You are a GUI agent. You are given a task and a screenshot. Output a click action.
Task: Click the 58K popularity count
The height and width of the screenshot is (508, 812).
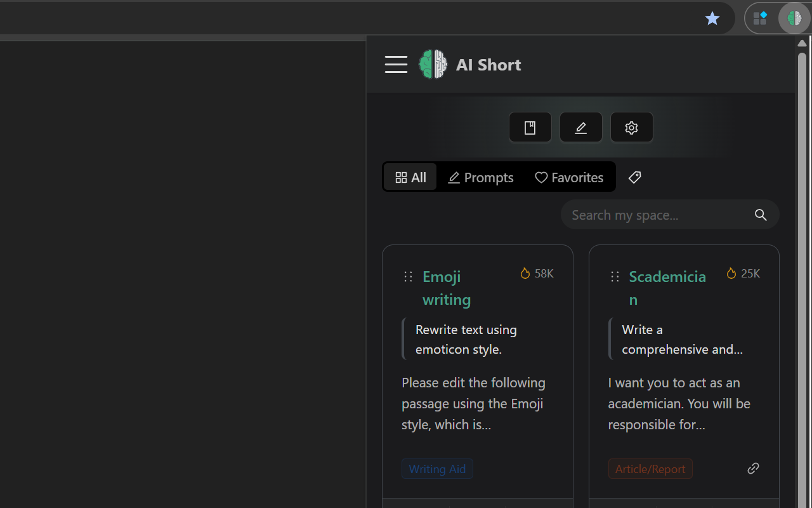tap(544, 273)
